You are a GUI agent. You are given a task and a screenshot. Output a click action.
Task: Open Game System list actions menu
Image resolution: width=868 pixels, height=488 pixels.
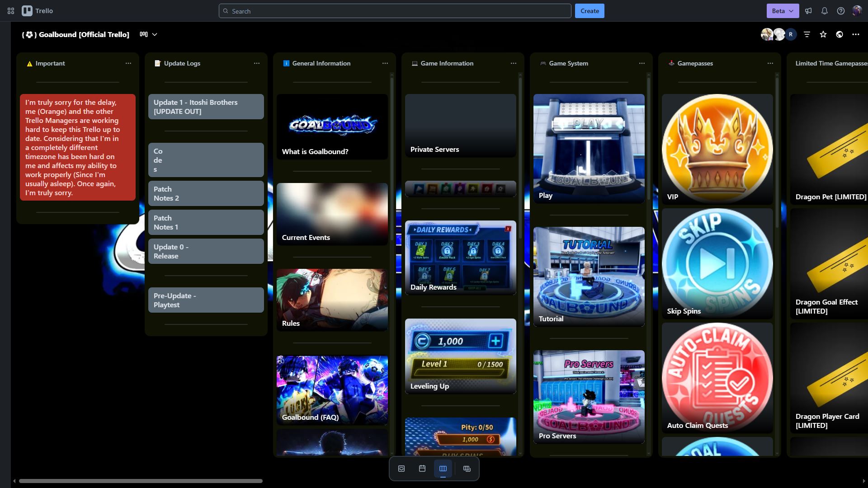tap(642, 63)
